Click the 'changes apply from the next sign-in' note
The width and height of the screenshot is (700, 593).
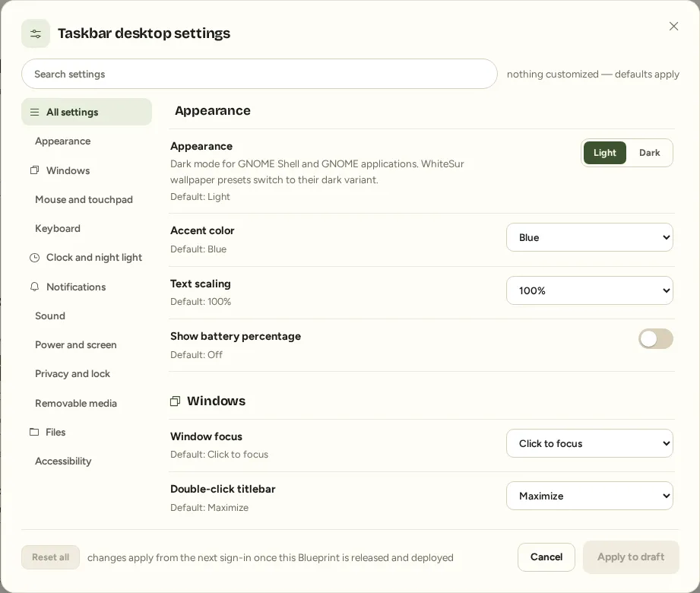coord(270,558)
